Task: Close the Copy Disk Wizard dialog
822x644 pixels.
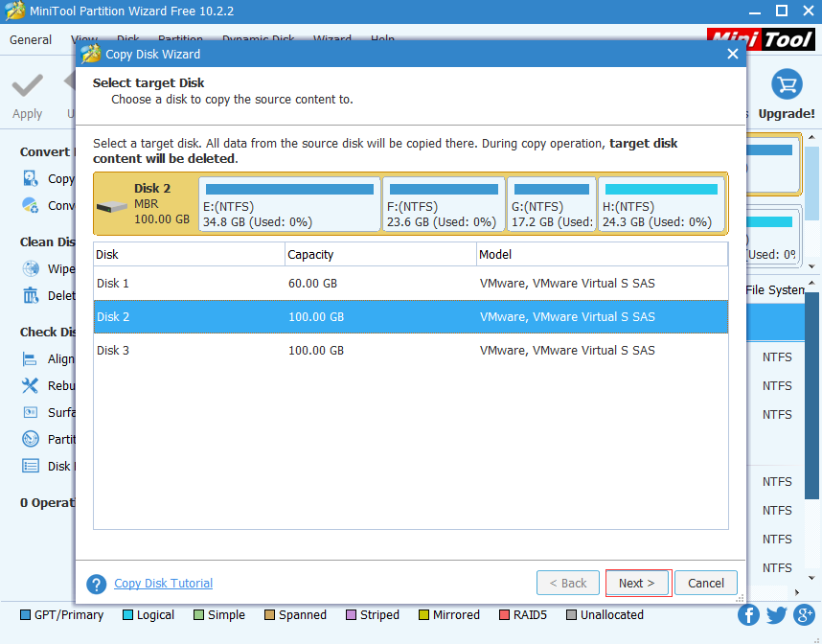Action: pyautogui.click(x=732, y=54)
